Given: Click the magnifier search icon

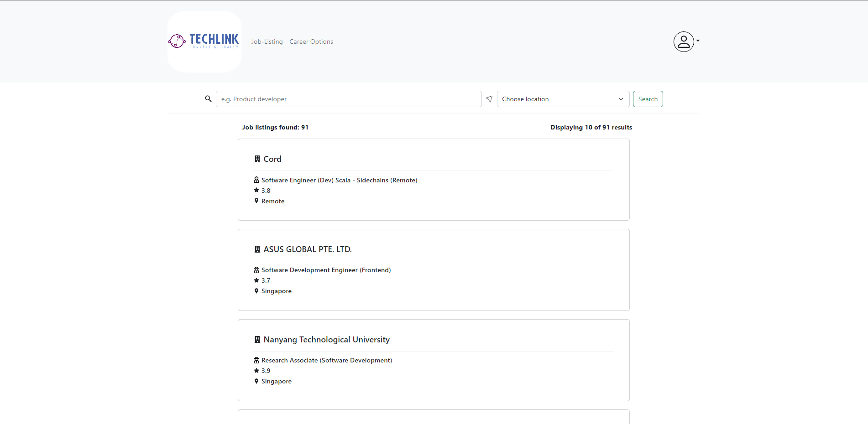Looking at the screenshot, I should coord(208,98).
